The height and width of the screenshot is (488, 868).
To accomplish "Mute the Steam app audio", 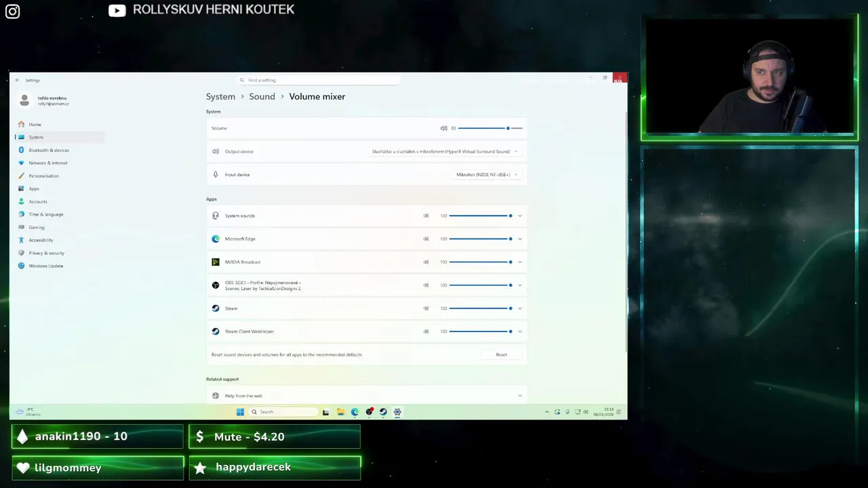I will tap(426, 308).
